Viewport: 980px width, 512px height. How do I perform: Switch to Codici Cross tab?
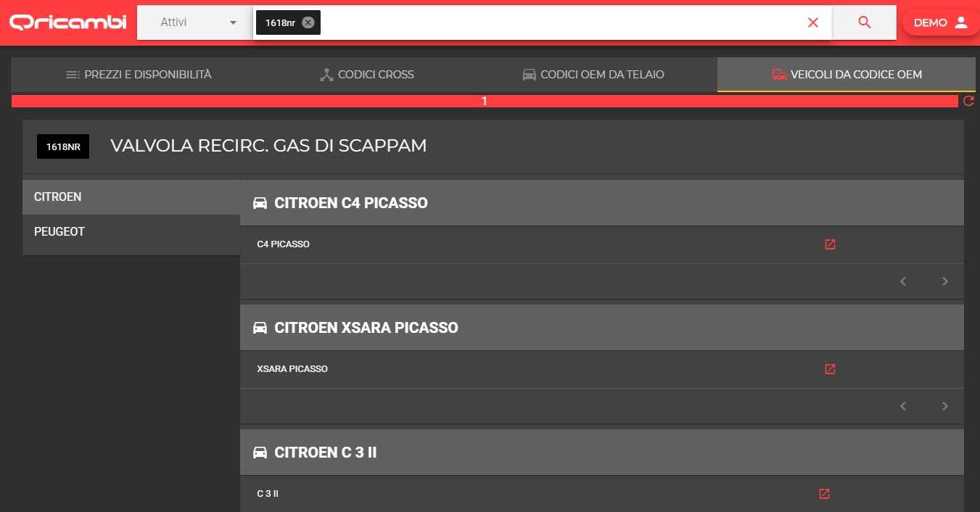pyautogui.click(x=367, y=75)
